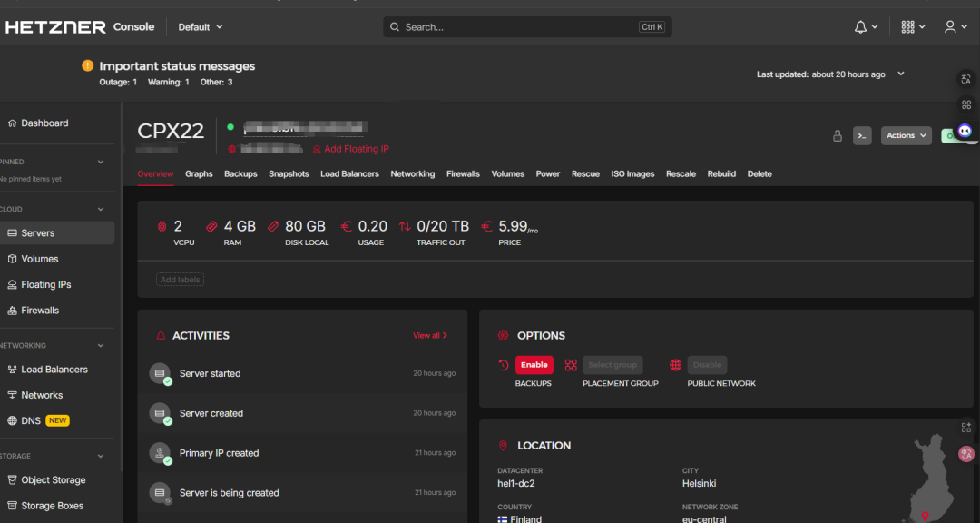Switch to the Rescue tab
This screenshot has height=523, width=980.
coord(585,174)
